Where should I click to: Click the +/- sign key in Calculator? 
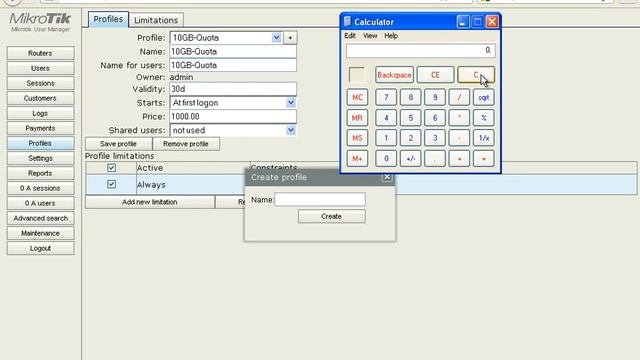pyautogui.click(x=411, y=158)
